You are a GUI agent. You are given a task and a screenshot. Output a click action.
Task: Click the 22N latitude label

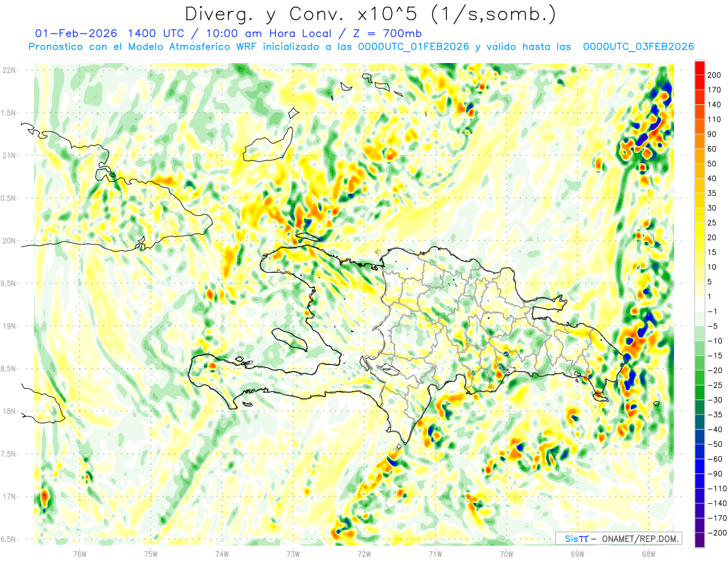coord(9,70)
